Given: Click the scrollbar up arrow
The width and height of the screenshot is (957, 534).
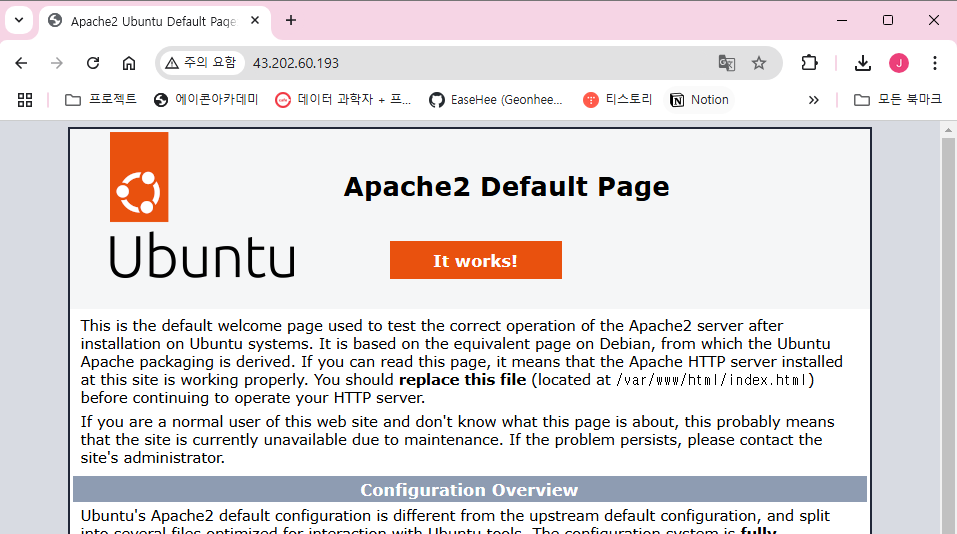Looking at the screenshot, I should pyautogui.click(x=948, y=129).
